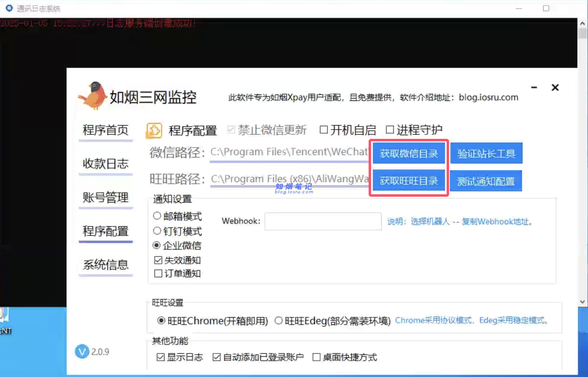Click the 其他功能 group label
This screenshot has width=588, height=377.
(170, 341)
